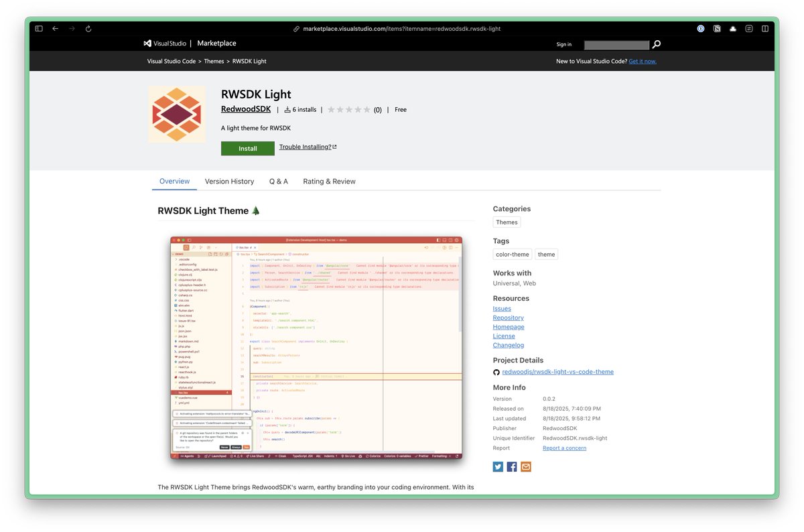Click the 'RWSDK Light' page title
The width and height of the screenshot is (804, 532).
tap(256, 94)
